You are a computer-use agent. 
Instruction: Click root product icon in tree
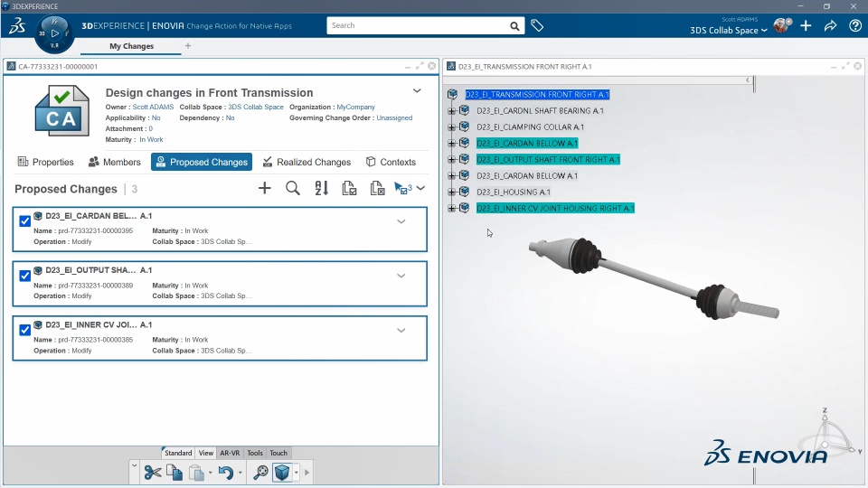click(x=453, y=95)
